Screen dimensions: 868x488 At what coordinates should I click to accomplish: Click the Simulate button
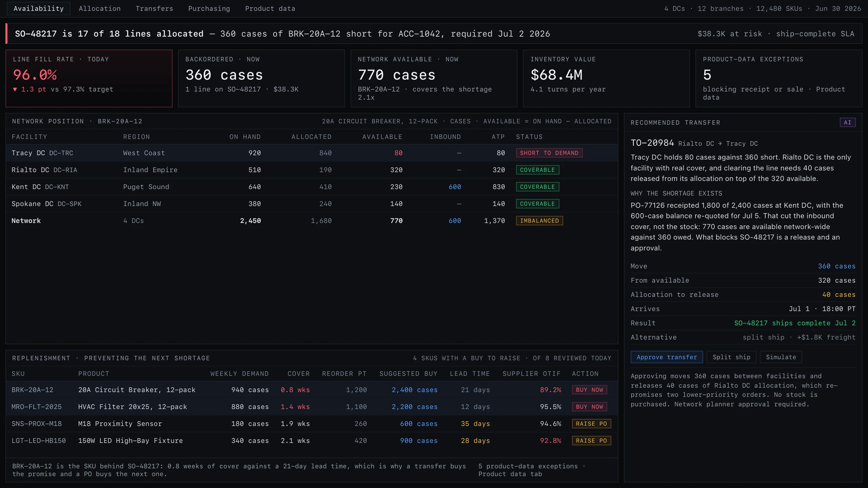click(x=781, y=357)
